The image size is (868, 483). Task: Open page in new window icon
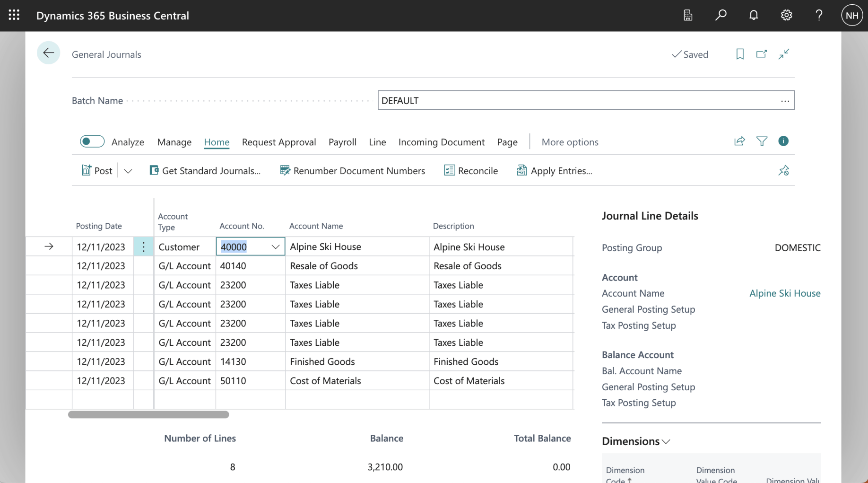tap(761, 54)
